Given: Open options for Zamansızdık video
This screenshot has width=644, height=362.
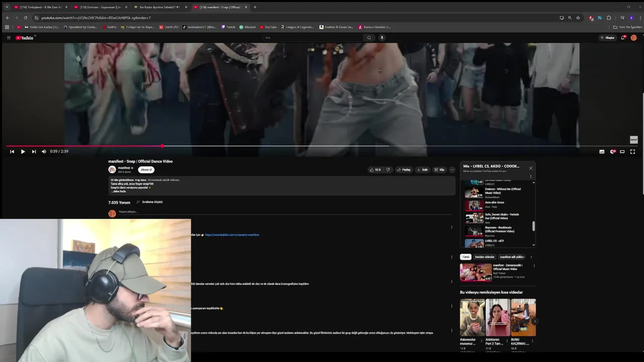Looking at the screenshot, I should point(534,266).
